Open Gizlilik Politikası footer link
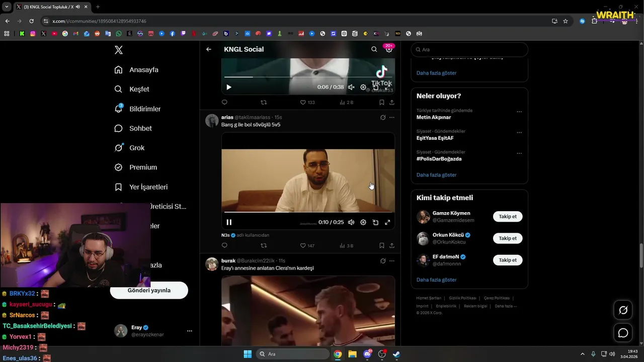The image size is (644, 362). [462, 298]
